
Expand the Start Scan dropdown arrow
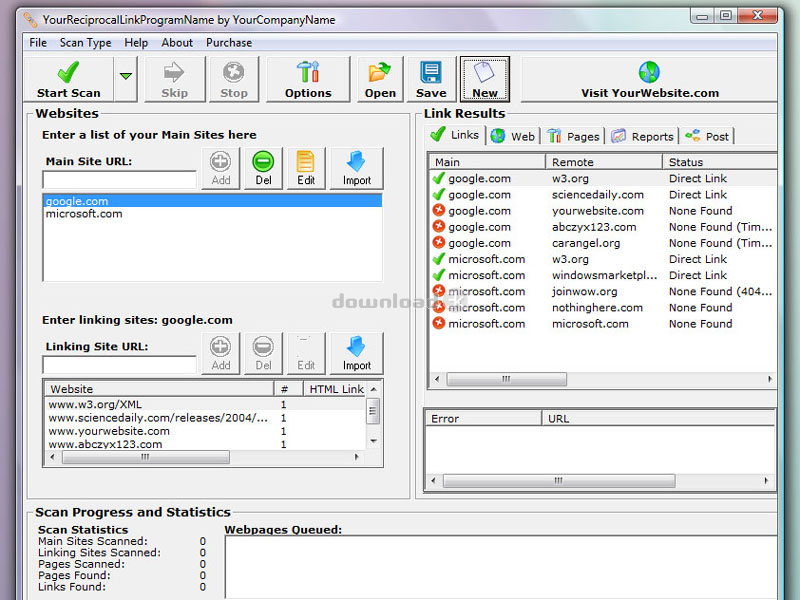click(126, 76)
